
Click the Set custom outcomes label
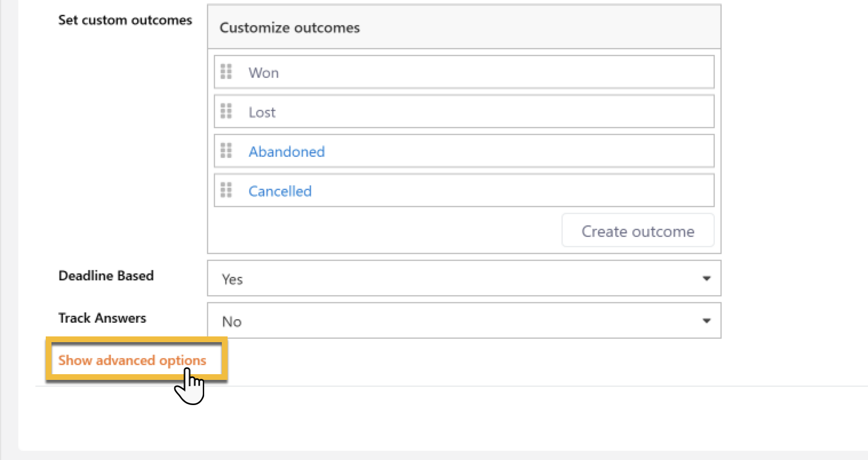point(125,20)
